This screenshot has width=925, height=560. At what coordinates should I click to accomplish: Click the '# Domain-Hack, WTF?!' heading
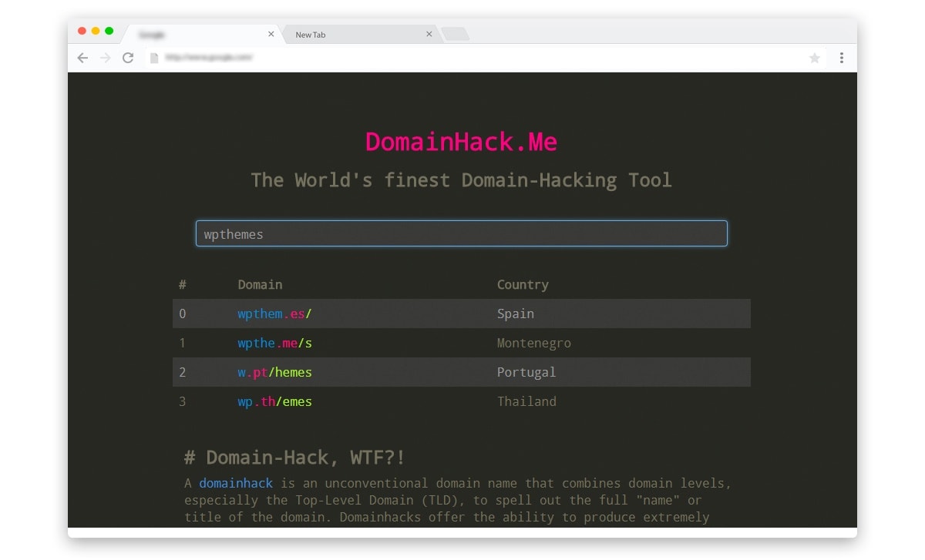tap(295, 458)
